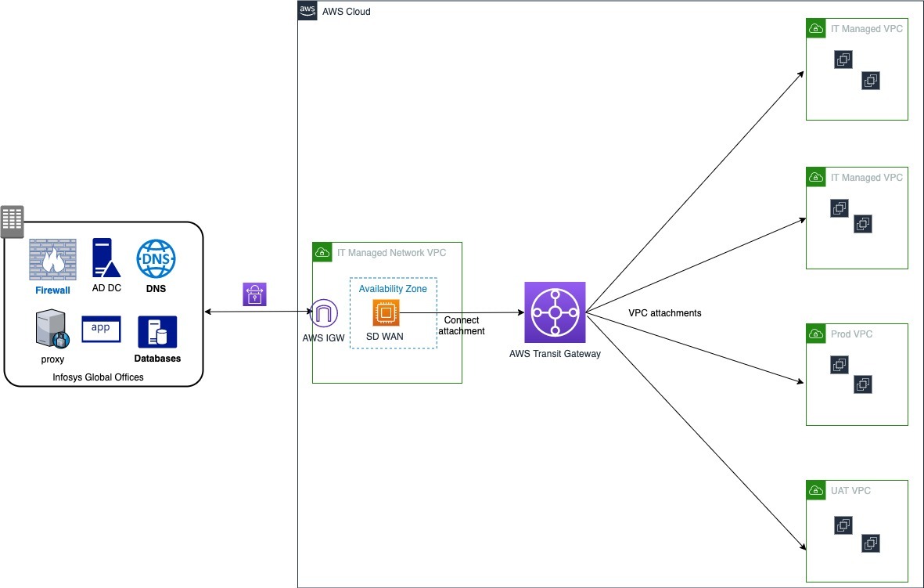Select the "AWS Transit Gateway" label
Viewport: 924px width, 588px height.
click(x=555, y=354)
